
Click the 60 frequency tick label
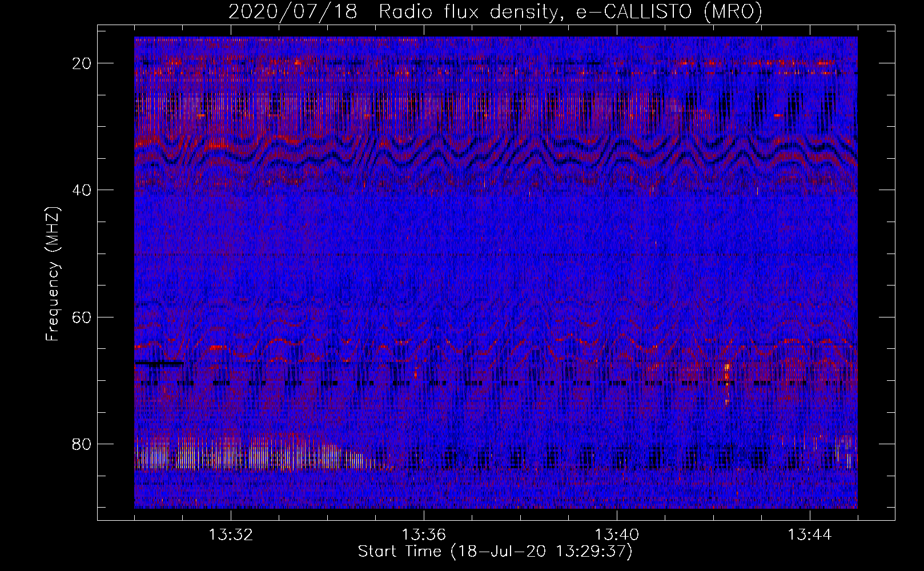[x=82, y=317]
